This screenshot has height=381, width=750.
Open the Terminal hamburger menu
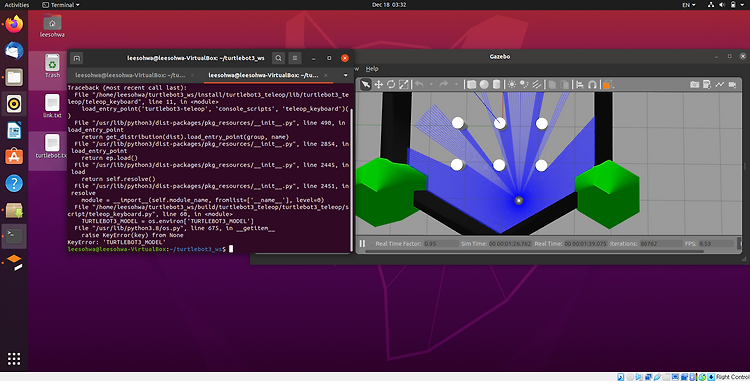click(295, 58)
